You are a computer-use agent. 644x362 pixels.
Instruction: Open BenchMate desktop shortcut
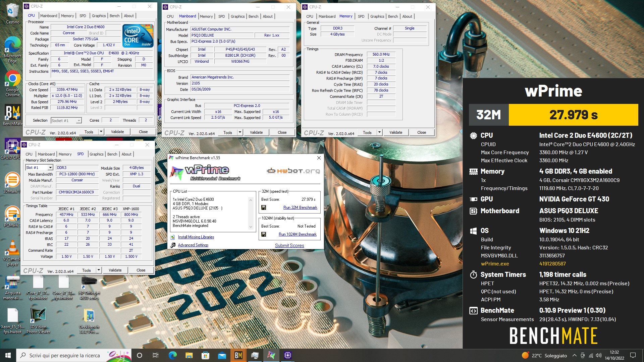coord(12,115)
